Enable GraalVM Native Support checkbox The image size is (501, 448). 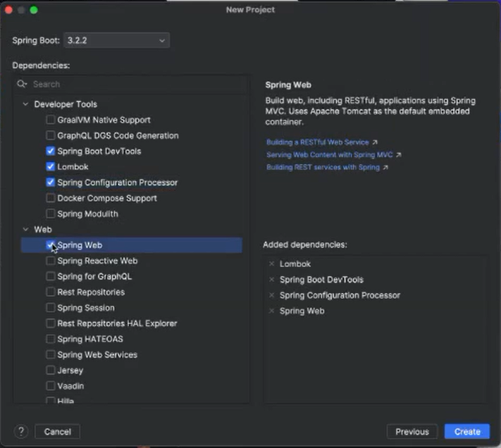click(50, 120)
